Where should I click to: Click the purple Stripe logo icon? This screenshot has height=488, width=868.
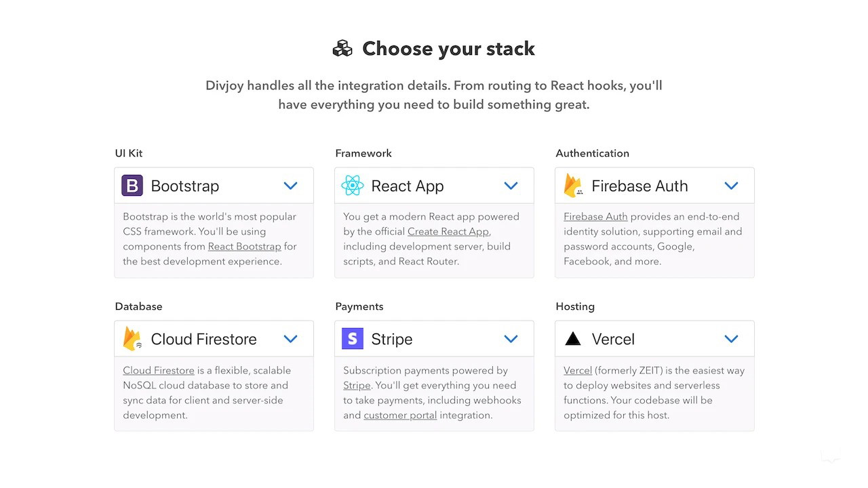click(x=353, y=339)
